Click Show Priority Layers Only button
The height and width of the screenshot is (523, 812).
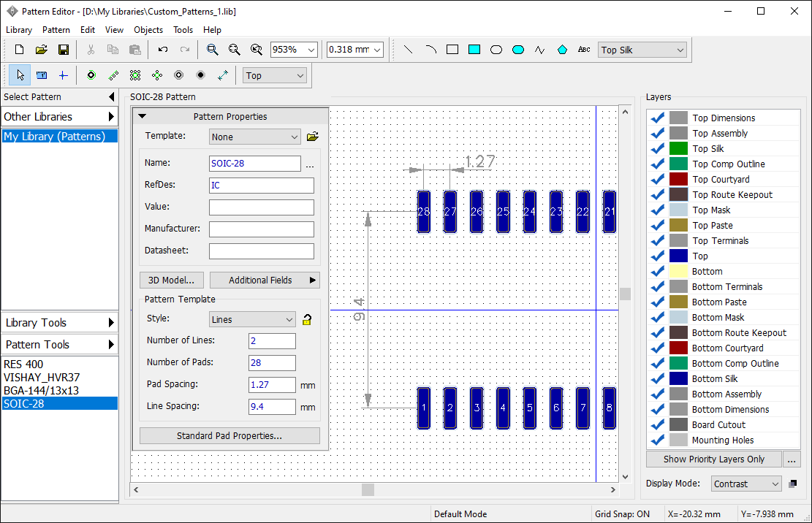pyautogui.click(x=713, y=459)
